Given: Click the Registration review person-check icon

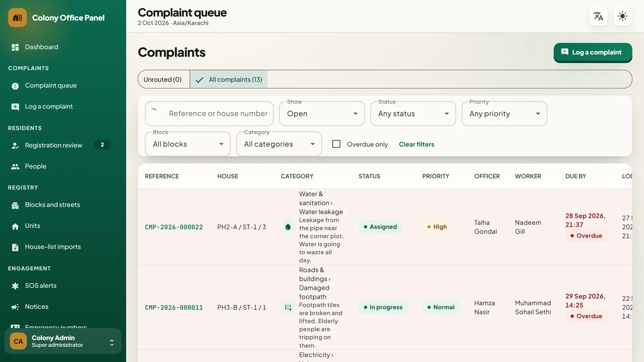Looking at the screenshot, I should click(x=15, y=145).
